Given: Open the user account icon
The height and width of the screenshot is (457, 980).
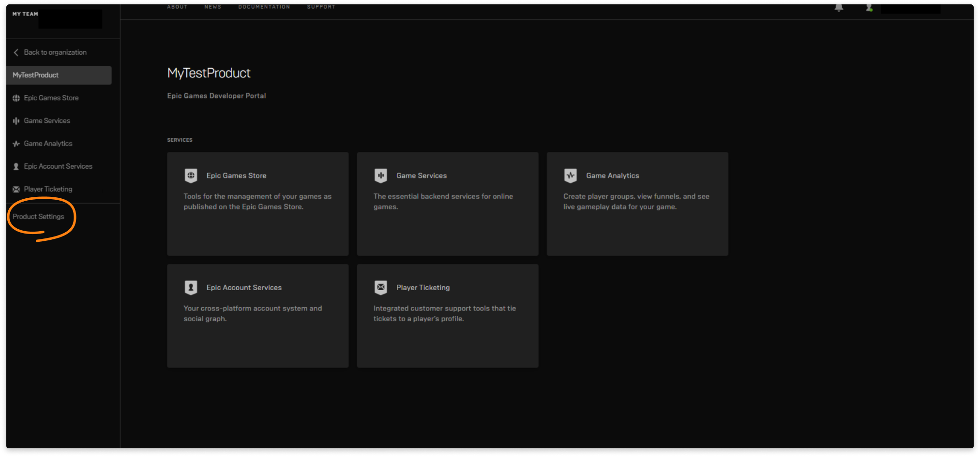Looking at the screenshot, I should [x=869, y=8].
